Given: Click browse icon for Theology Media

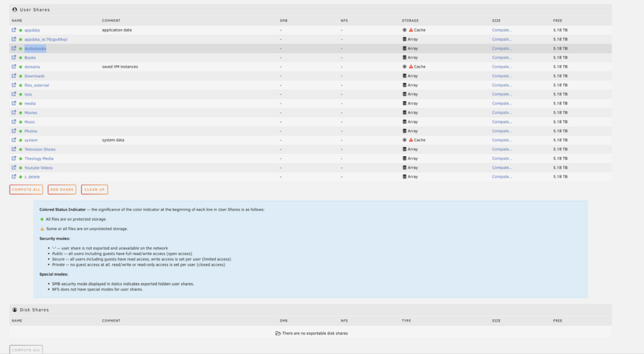Looking at the screenshot, I should pos(14,158).
